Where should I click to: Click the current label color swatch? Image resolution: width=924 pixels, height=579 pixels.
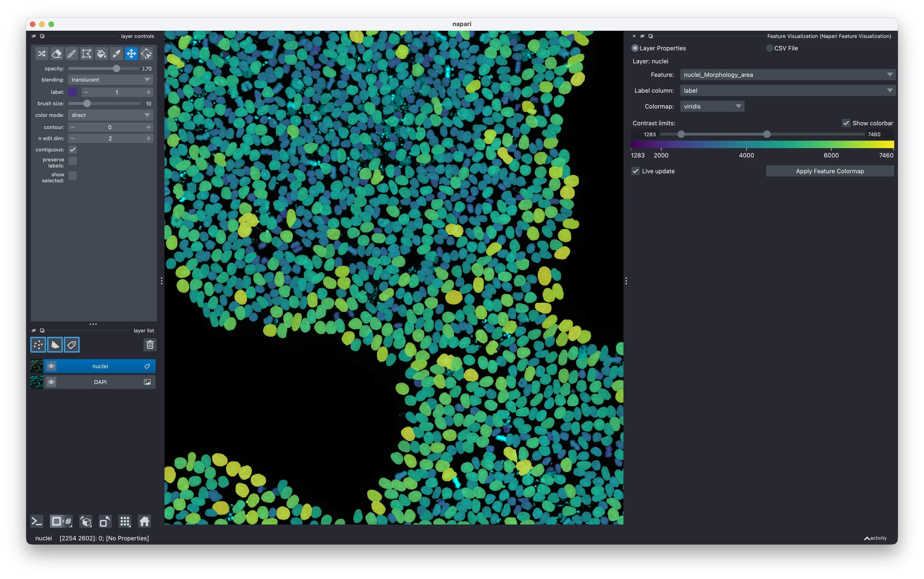(73, 92)
